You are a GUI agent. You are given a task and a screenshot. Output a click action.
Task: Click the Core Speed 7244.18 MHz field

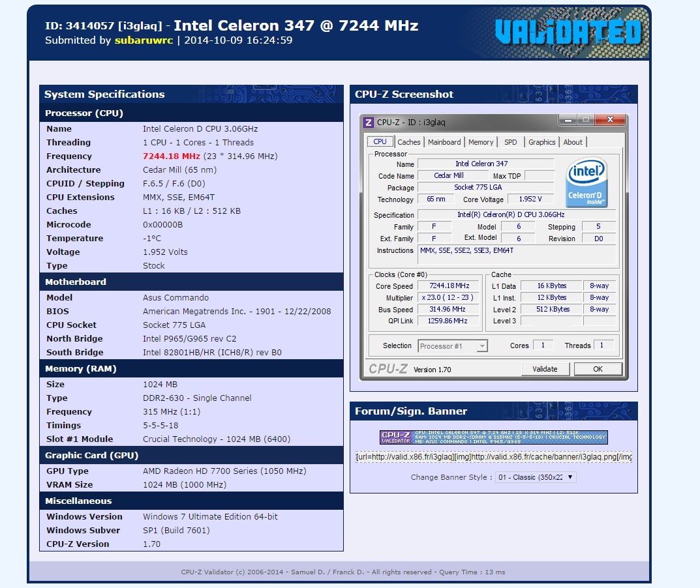click(449, 286)
